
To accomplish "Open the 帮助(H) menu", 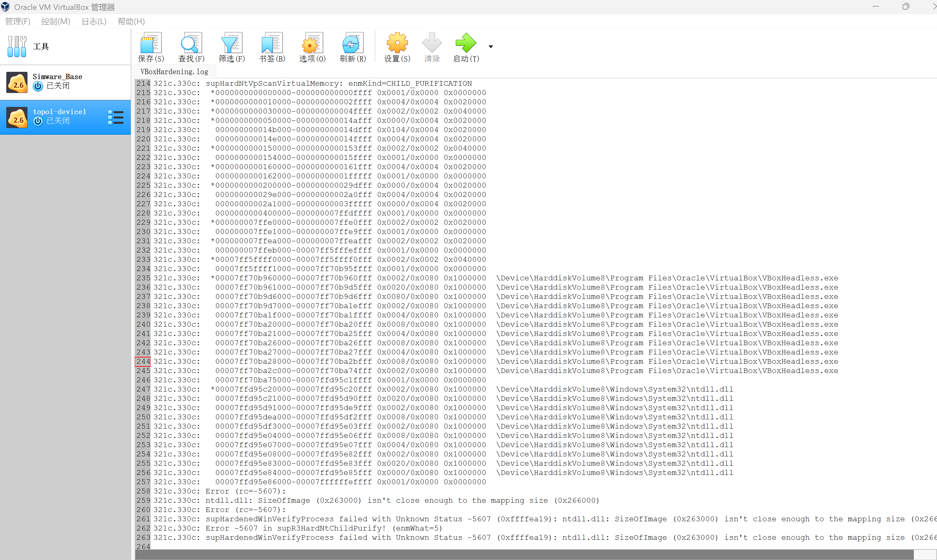I will coord(131,22).
